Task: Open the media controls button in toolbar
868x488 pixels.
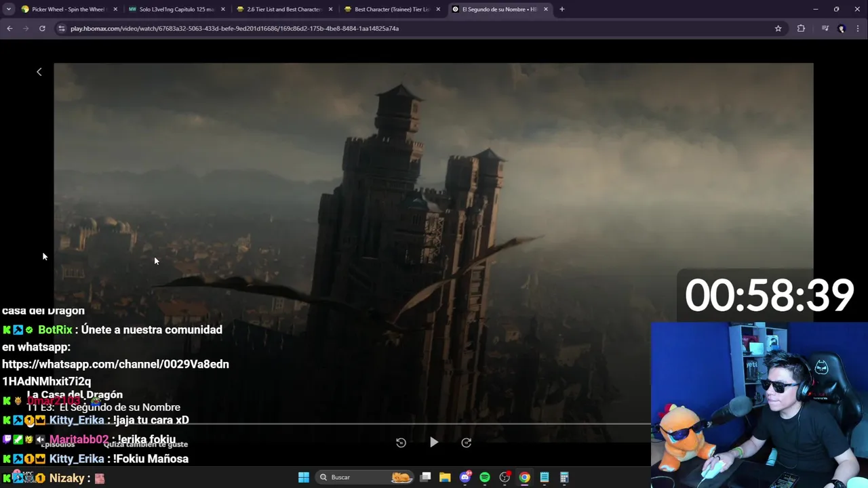Action: 825,28
